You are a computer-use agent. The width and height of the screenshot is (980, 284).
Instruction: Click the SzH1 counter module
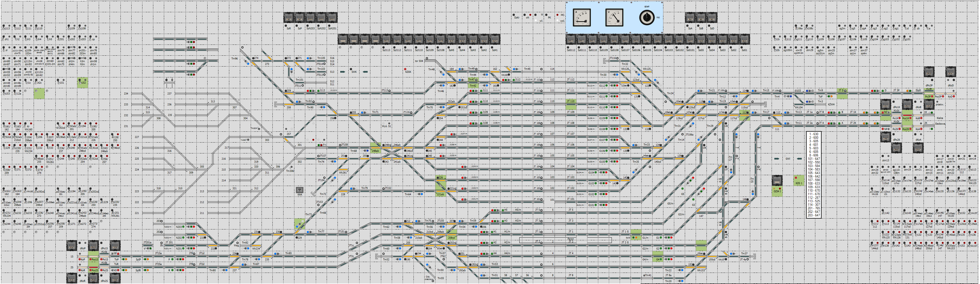[495, 40]
